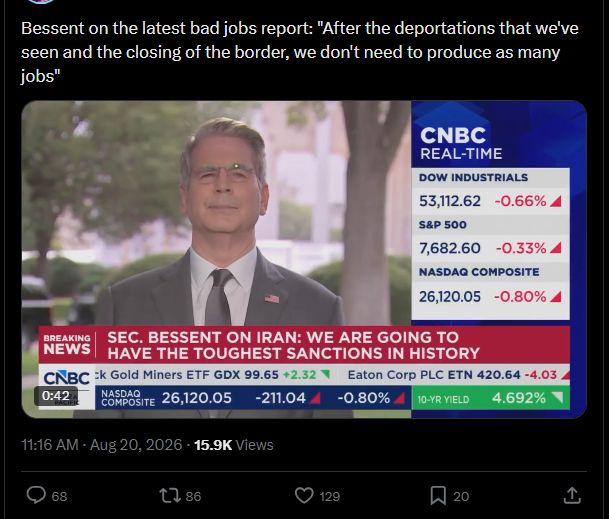The width and height of the screenshot is (609, 519).
Task: Click the Nasdaq Composite ticker bar
Action: [253, 398]
